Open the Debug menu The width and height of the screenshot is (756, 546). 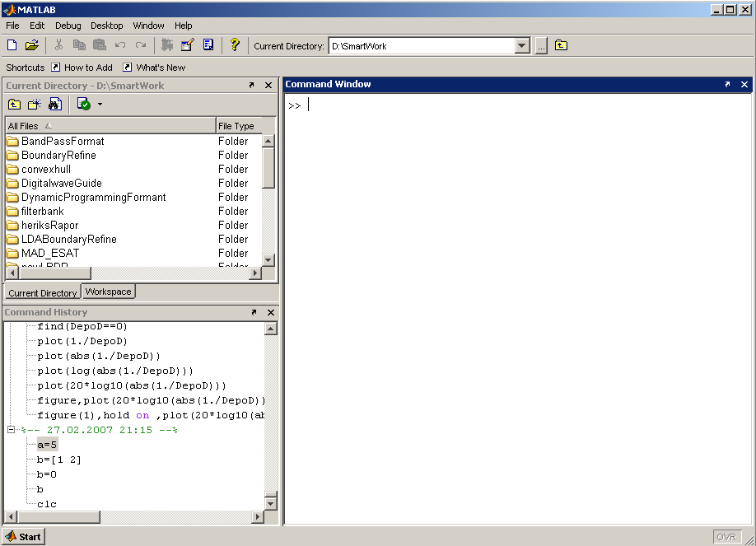[x=68, y=26]
